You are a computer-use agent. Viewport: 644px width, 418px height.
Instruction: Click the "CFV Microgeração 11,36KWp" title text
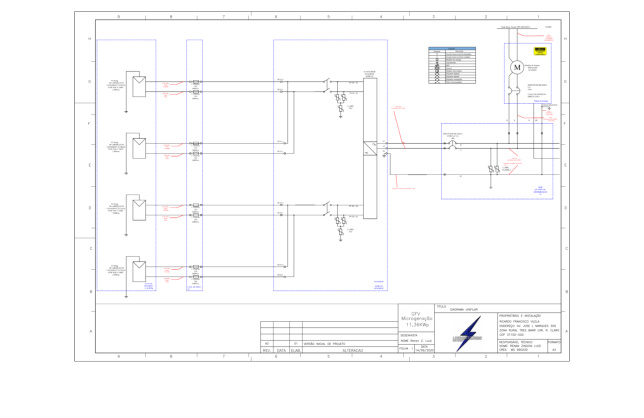click(416, 319)
